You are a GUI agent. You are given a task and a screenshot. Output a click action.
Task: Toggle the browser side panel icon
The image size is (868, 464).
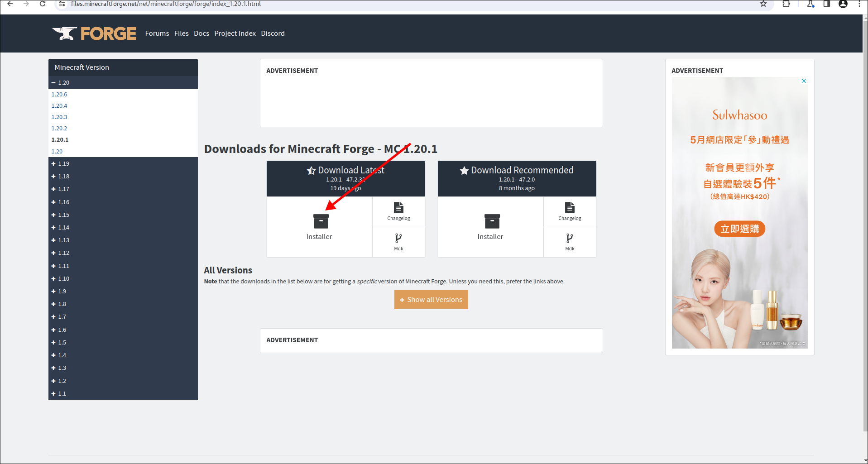(x=827, y=4)
